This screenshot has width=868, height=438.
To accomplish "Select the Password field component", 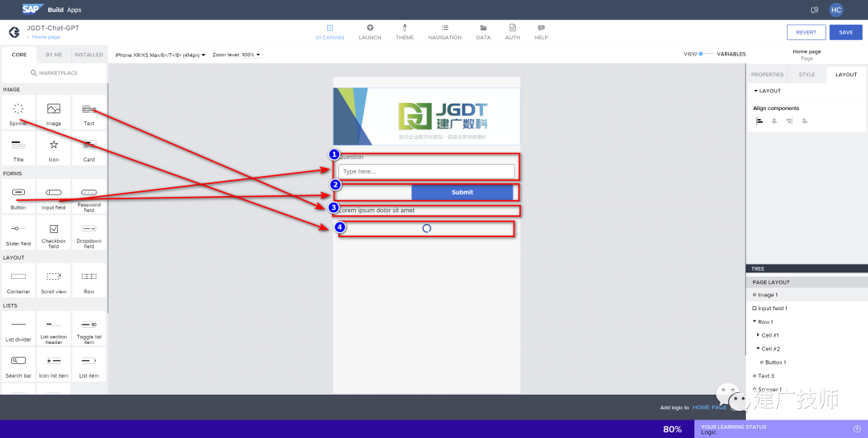I will [89, 197].
